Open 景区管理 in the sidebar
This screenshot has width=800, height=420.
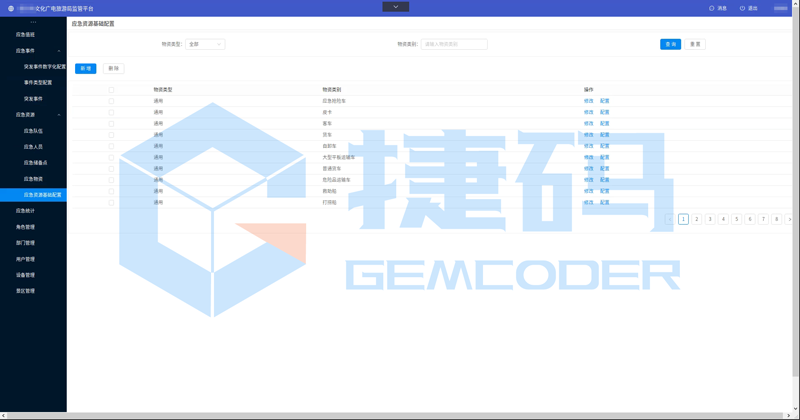[x=25, y=291]
